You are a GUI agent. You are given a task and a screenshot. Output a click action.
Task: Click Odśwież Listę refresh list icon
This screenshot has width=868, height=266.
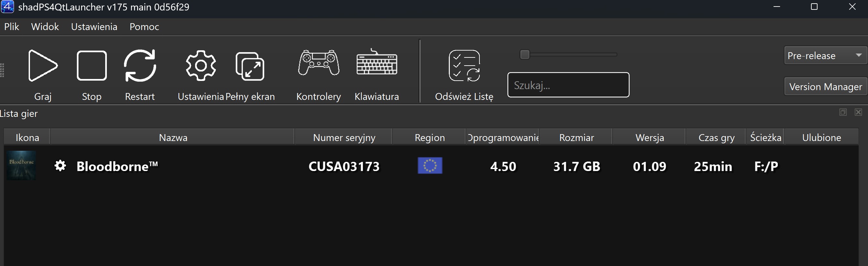click(464, 66)
